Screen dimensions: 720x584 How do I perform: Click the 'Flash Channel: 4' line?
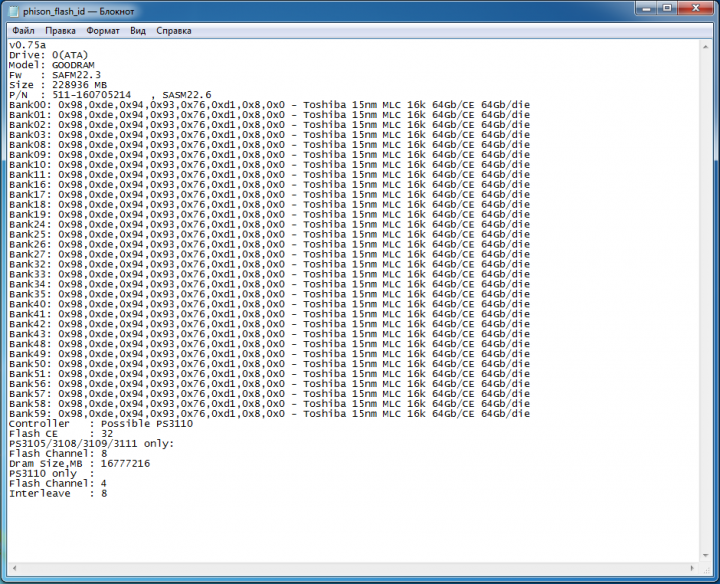click(x=58, y=483)
